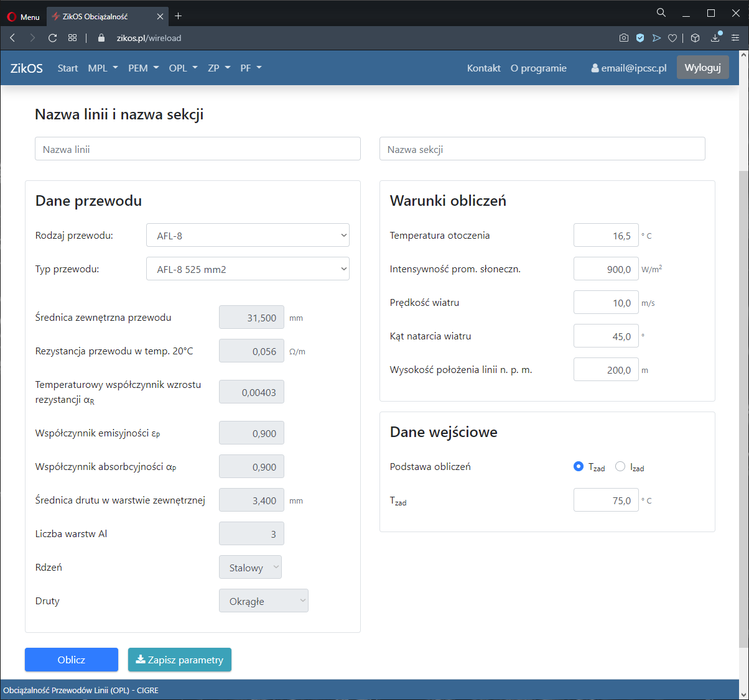This screenshot has height=700, width=749.
Task: Click the Kontakt navigation link
Action: click(x=483, y=68)
